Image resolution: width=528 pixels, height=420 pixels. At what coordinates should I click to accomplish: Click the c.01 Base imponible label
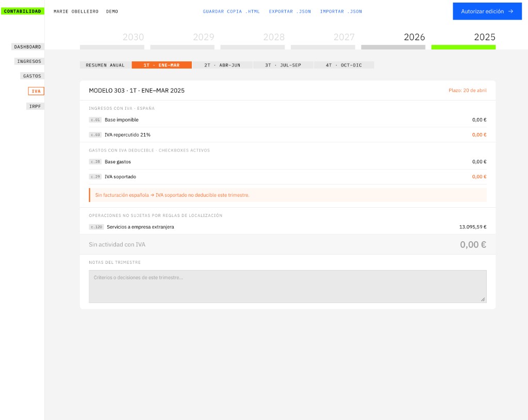tap(122, 120)
